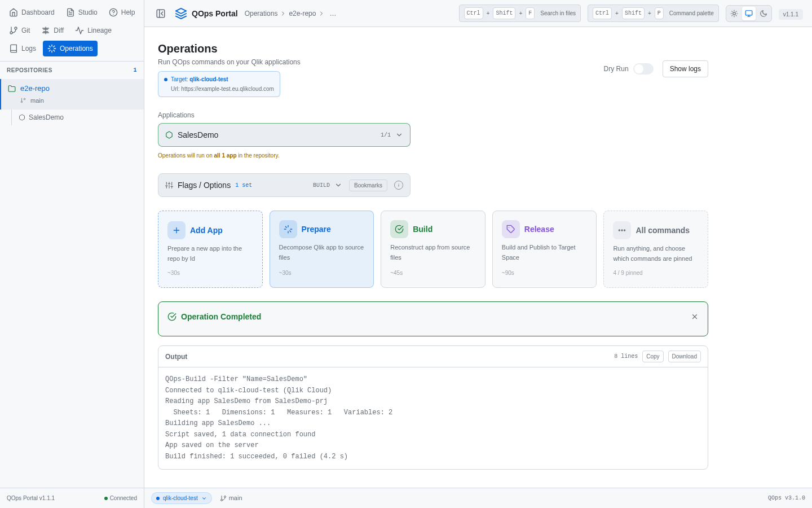Copy the output text
This screenshot has width=812, height=508.
pos(653,357)
